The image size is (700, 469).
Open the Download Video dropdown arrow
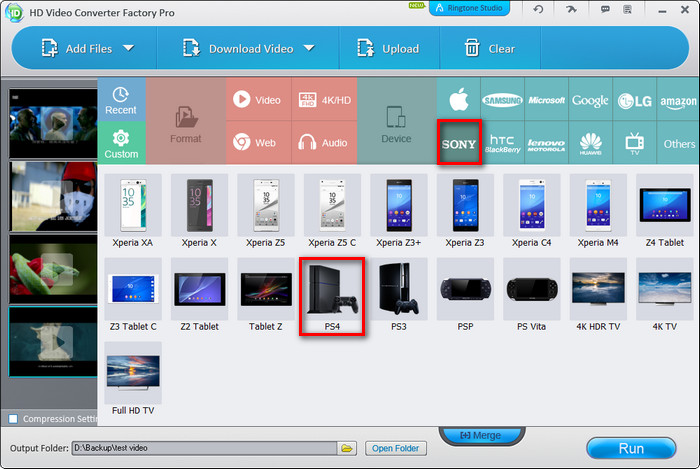tap(309, 48)
